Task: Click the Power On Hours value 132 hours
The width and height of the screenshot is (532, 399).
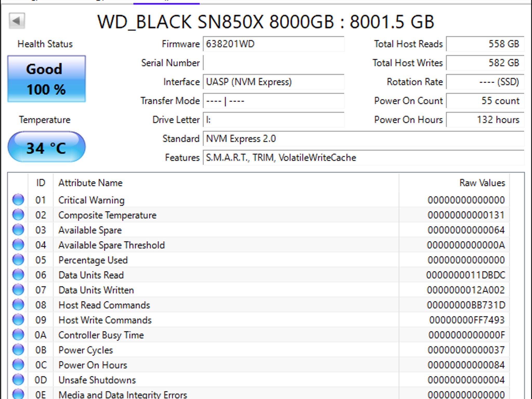Action: pos(485,120)
